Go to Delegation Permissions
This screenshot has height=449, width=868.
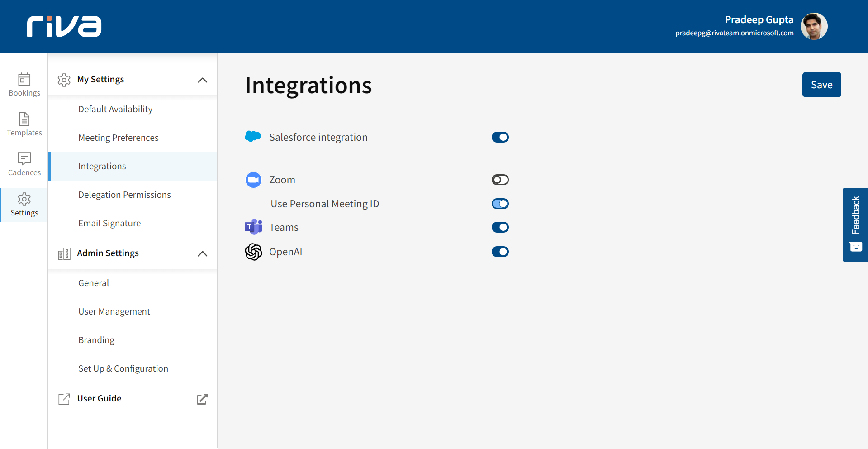tap(133, 195)
